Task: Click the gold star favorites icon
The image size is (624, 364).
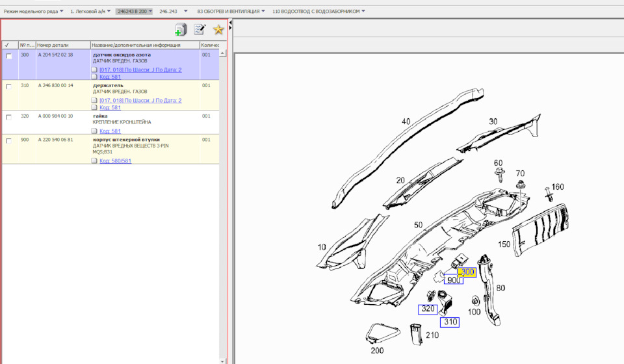Action: 218,29
